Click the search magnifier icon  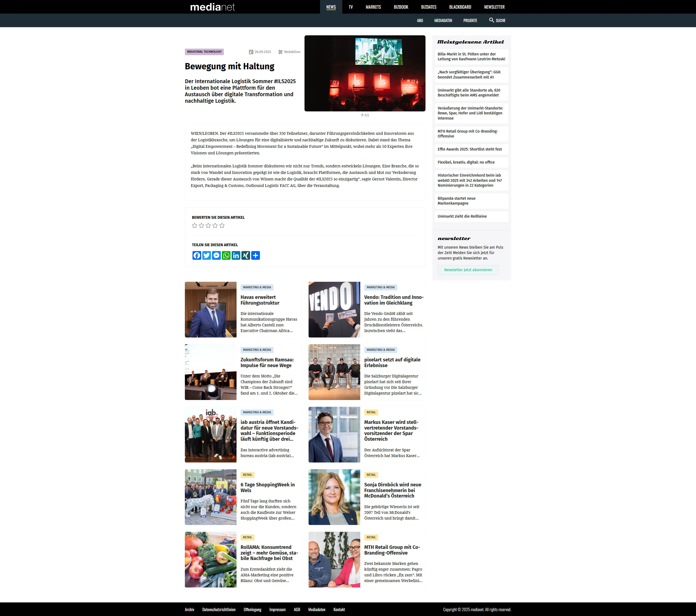pyautogui.click(x=491, y=20)
